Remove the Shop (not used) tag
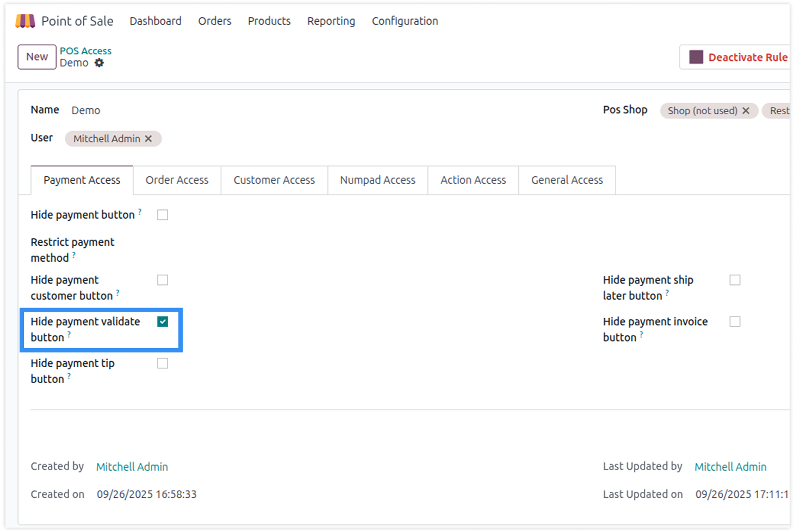The width and height of the screenshot is (794, 532). point(746,111)
